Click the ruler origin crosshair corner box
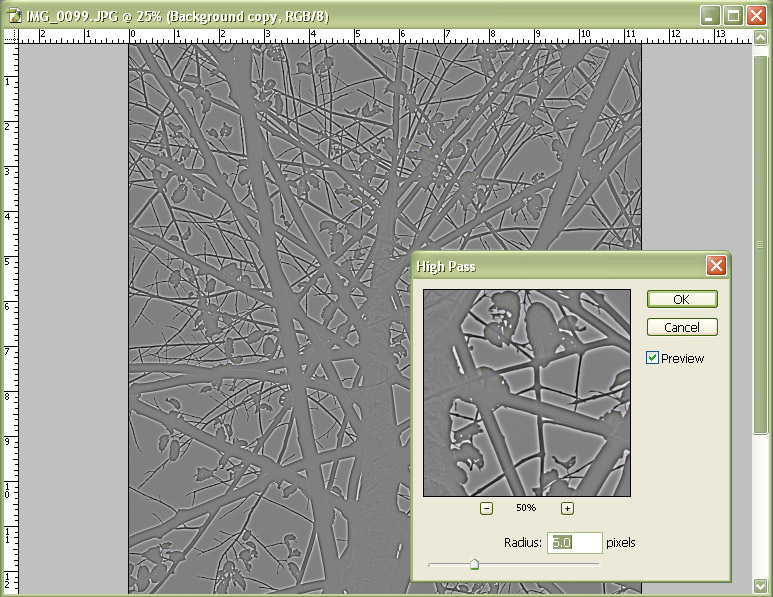773x597 pixels. (x=11, y=36)
